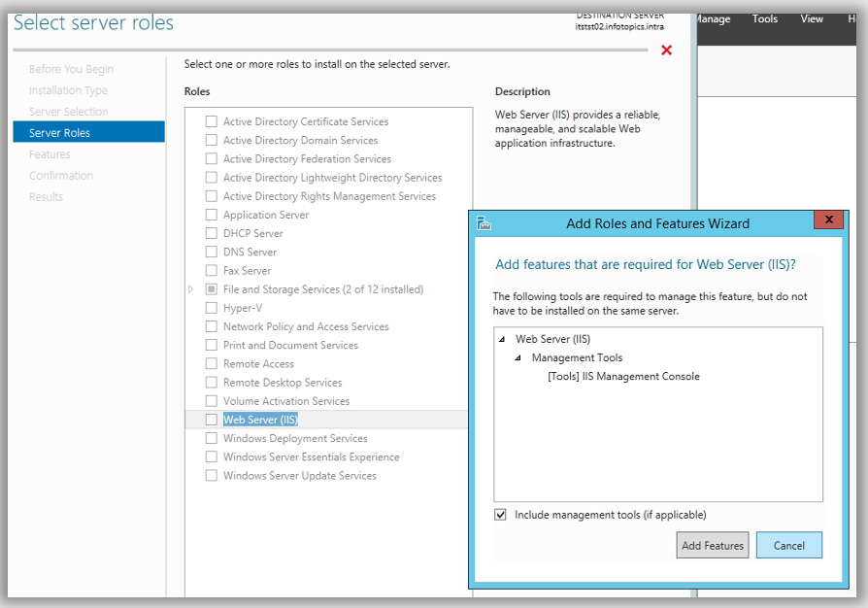Expand the File and Storage Services node

[191, 289]
